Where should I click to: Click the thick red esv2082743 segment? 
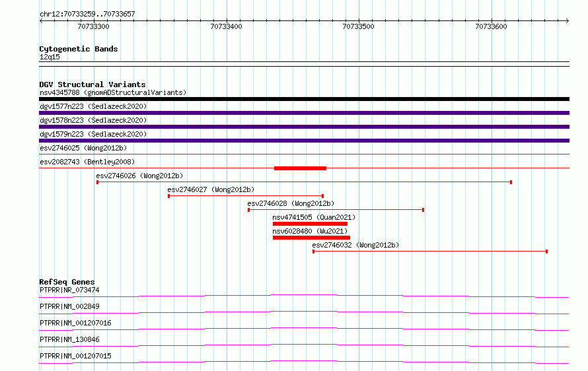300,168
